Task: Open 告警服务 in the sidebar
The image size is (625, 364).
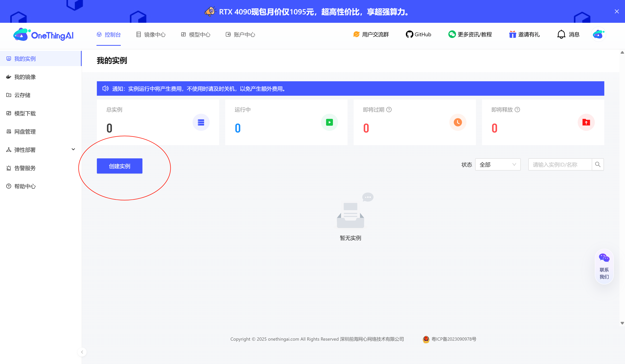Action: tap(41, 168)
